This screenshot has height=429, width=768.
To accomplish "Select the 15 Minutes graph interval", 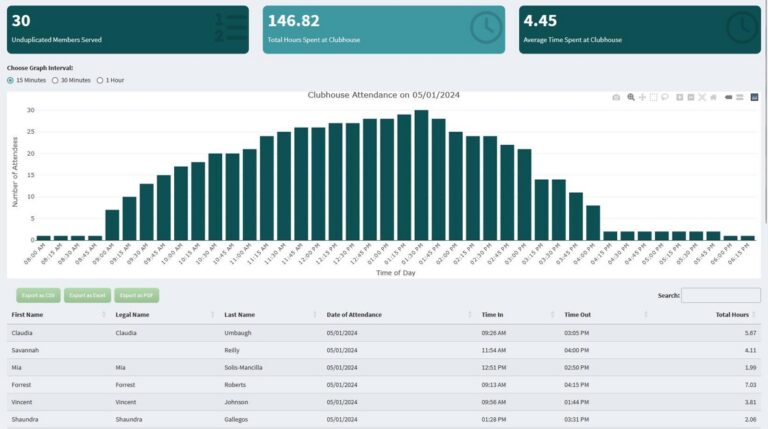I will point(10,80).
